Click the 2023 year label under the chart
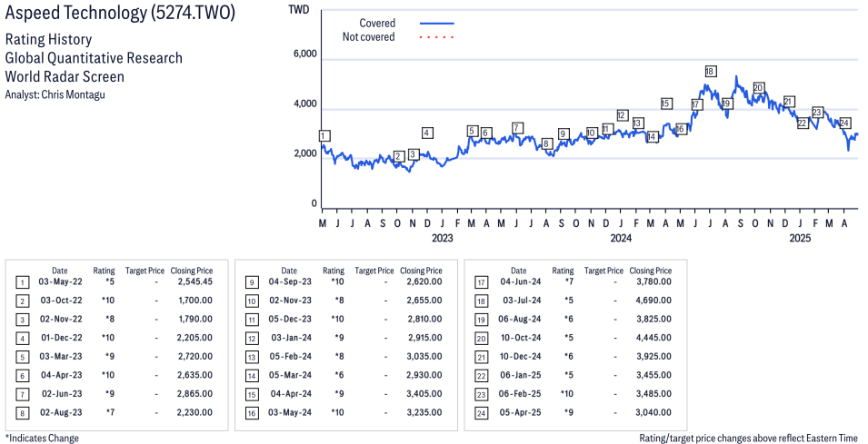 pyautogui.click(x=442, y=238)
